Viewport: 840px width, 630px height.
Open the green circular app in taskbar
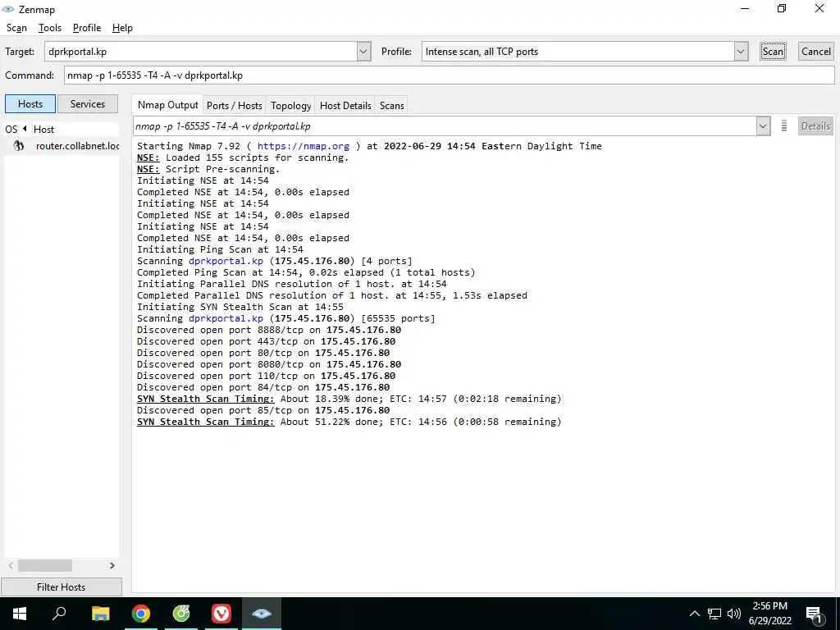point(181,614)
